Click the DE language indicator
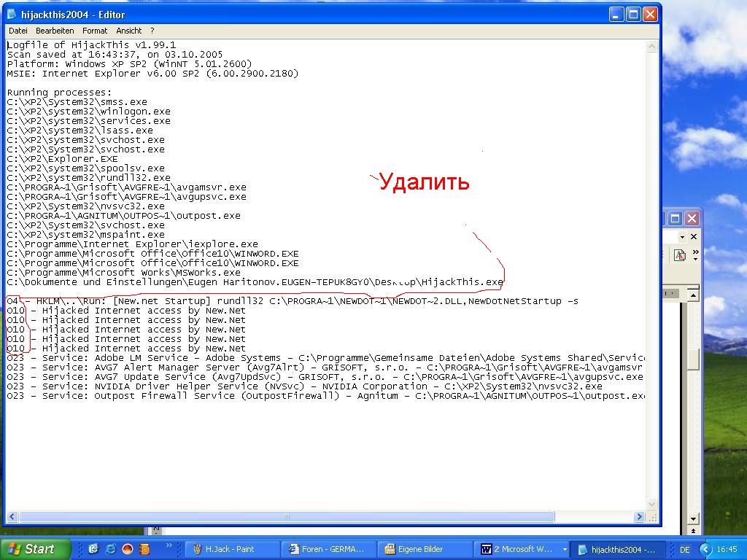This screenshot has height=560, width=747. pos(684,549)
